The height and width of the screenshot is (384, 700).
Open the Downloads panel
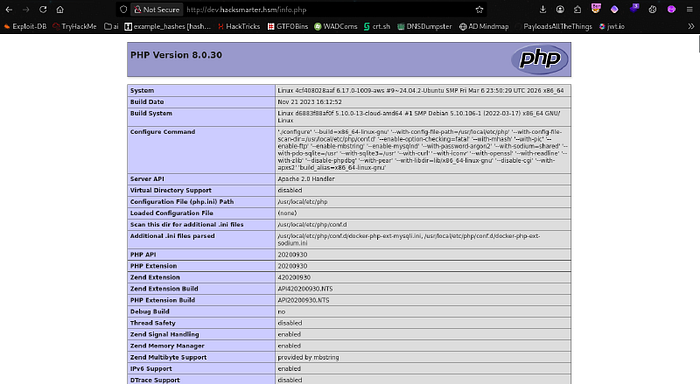tap(543, 9)
